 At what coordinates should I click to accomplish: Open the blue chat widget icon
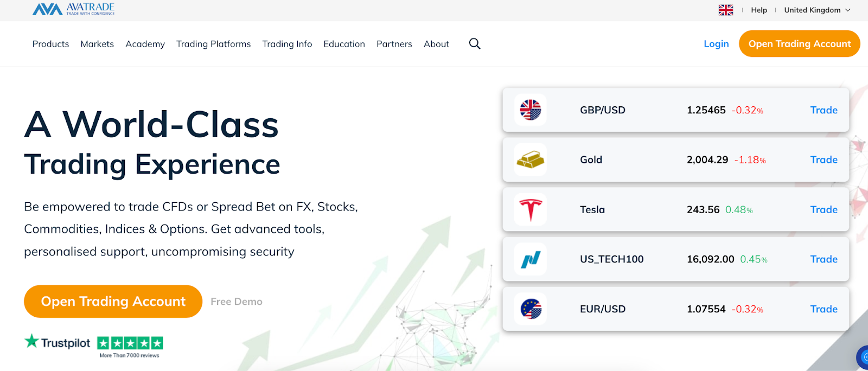pyautogui.click(x=863, y=357)
